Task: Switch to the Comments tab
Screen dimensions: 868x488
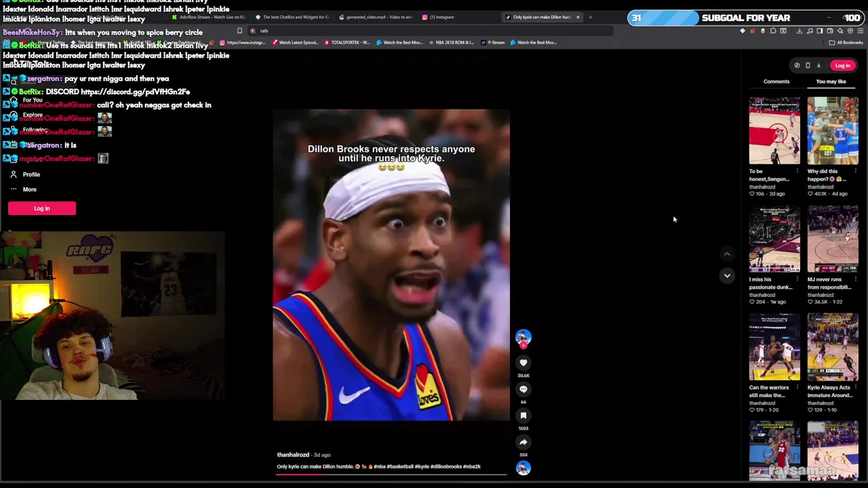Action: tap(776, 81)
